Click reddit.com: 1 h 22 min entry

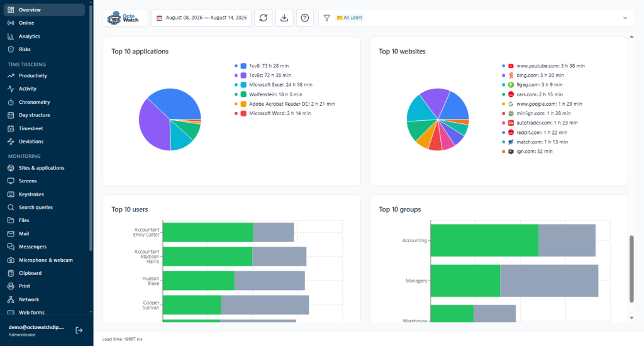coord(535,132)
